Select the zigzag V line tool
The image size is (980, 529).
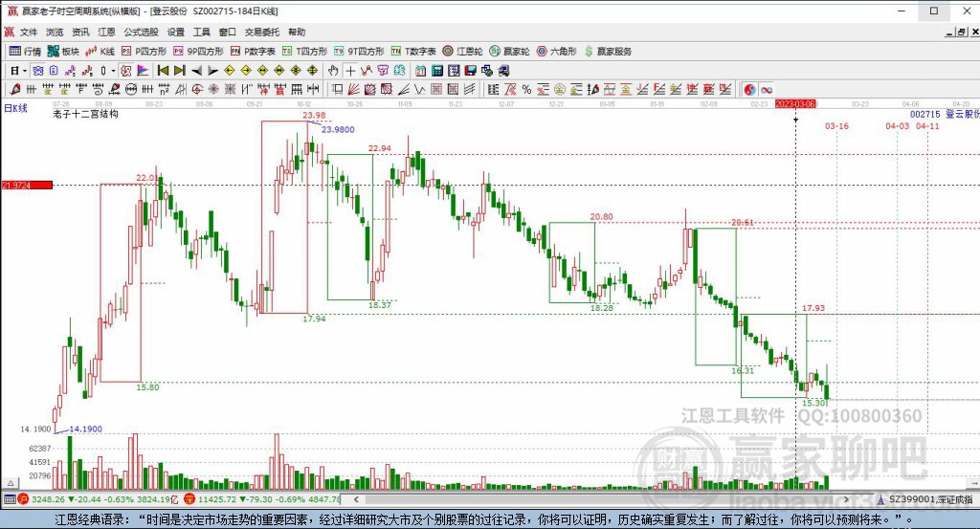click(420, 89)
